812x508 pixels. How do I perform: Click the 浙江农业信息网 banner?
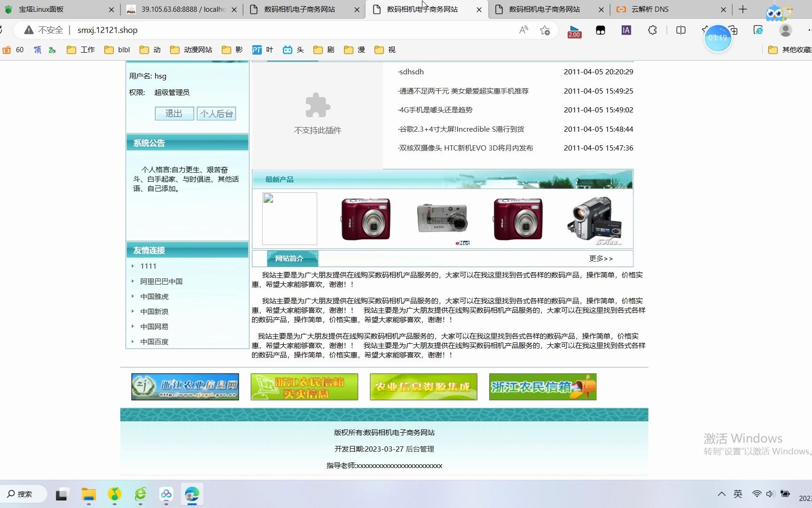(185, 387)
